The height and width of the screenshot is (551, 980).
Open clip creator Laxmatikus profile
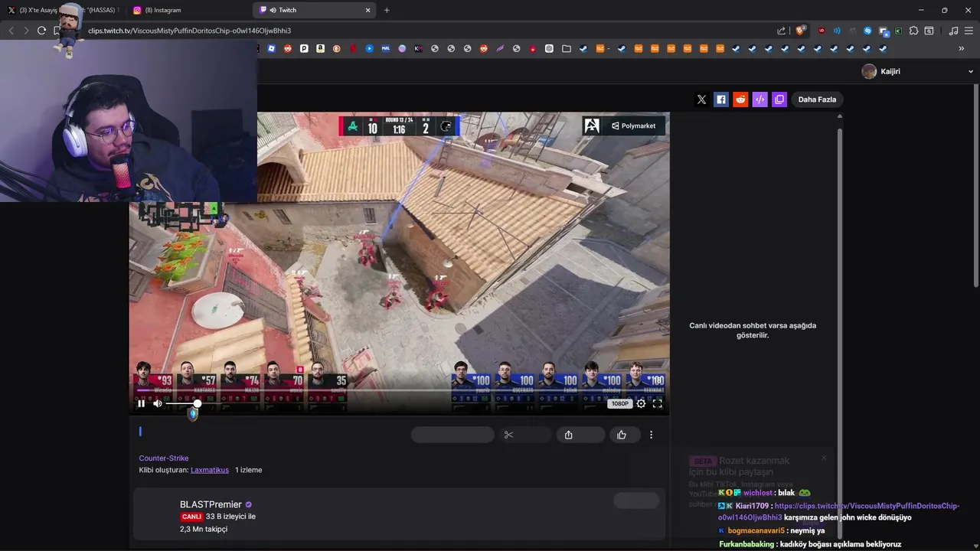210,470
